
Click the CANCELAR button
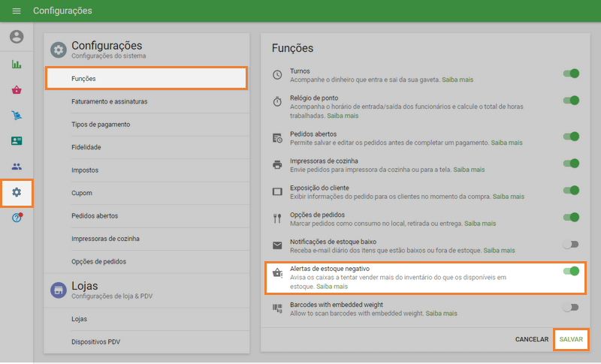click(x=531, y=340)
